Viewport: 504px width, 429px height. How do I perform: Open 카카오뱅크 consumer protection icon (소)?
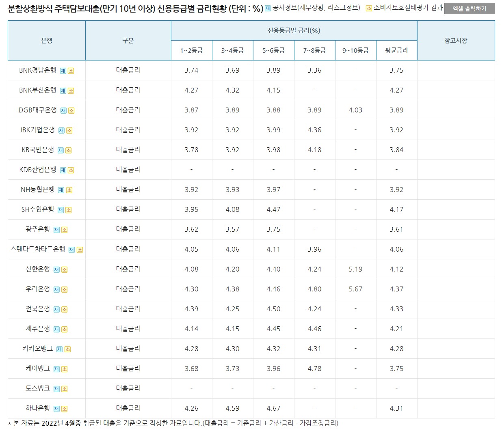(67, 349)
